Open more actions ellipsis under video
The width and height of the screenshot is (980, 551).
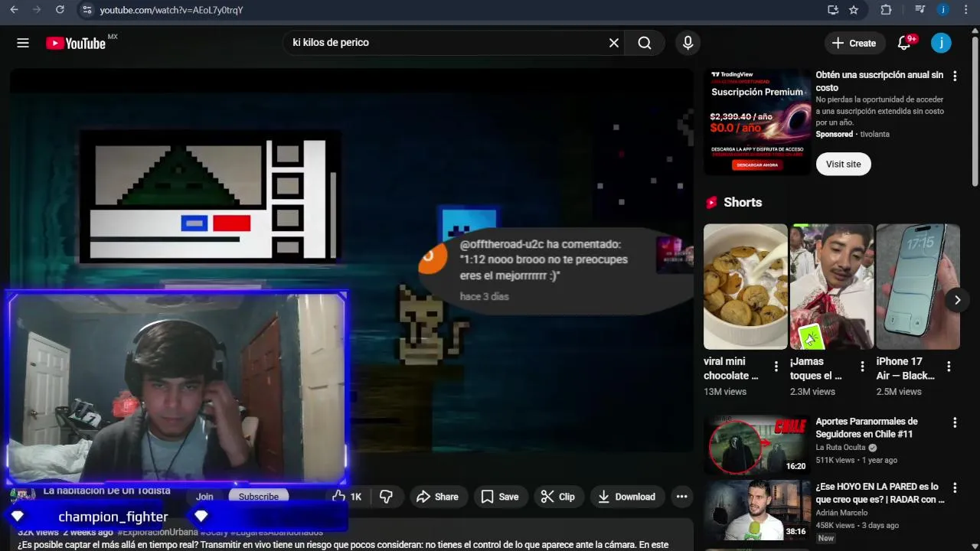(681, 497)
